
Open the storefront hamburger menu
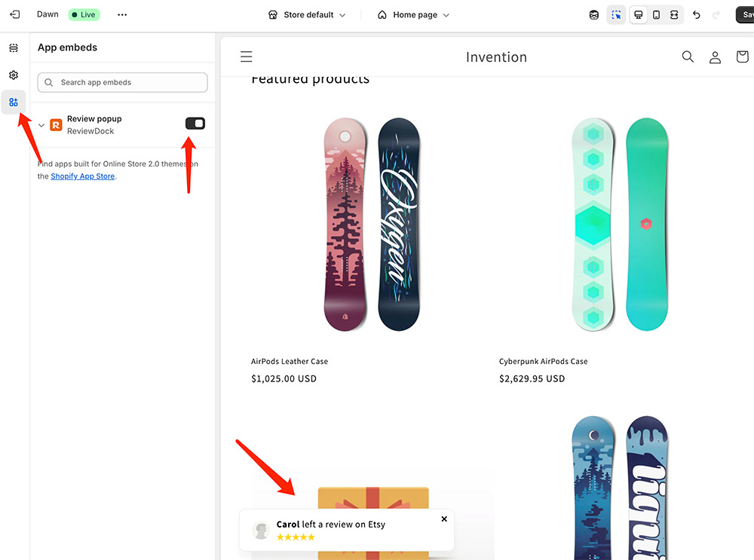247,57
